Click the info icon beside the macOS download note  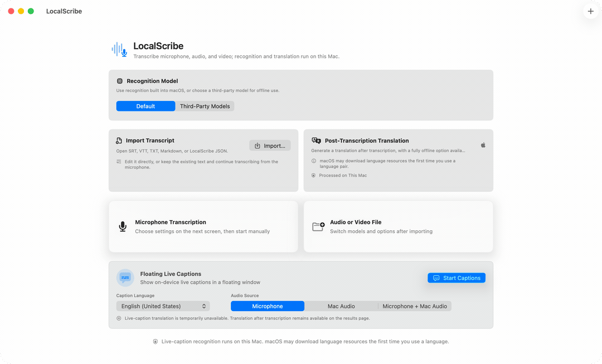[314, 161]
